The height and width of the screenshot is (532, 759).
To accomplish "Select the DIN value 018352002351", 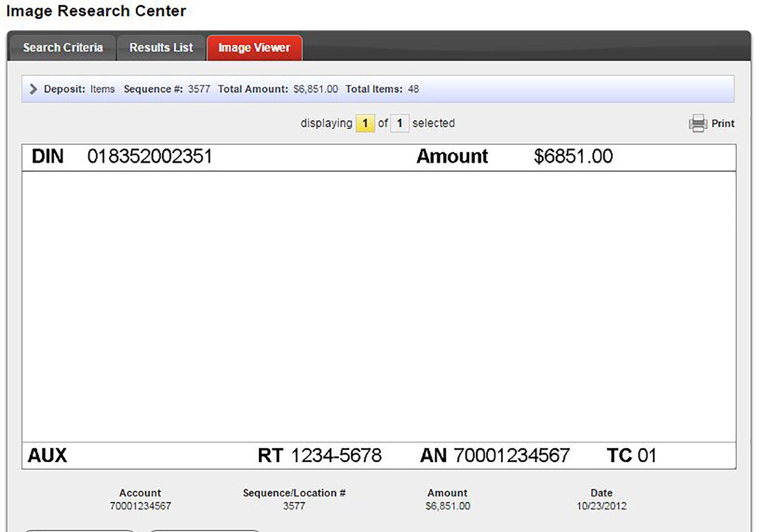I will (x=150, y=156).
